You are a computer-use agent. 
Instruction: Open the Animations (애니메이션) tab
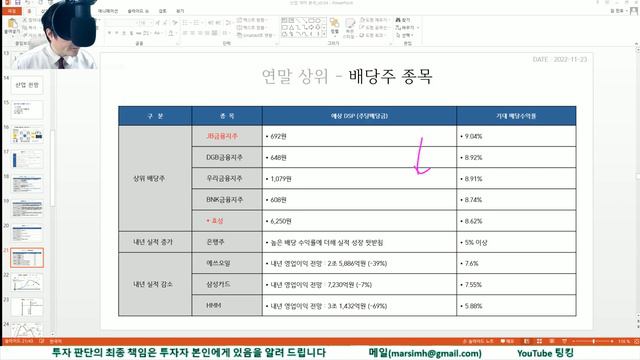108,11
